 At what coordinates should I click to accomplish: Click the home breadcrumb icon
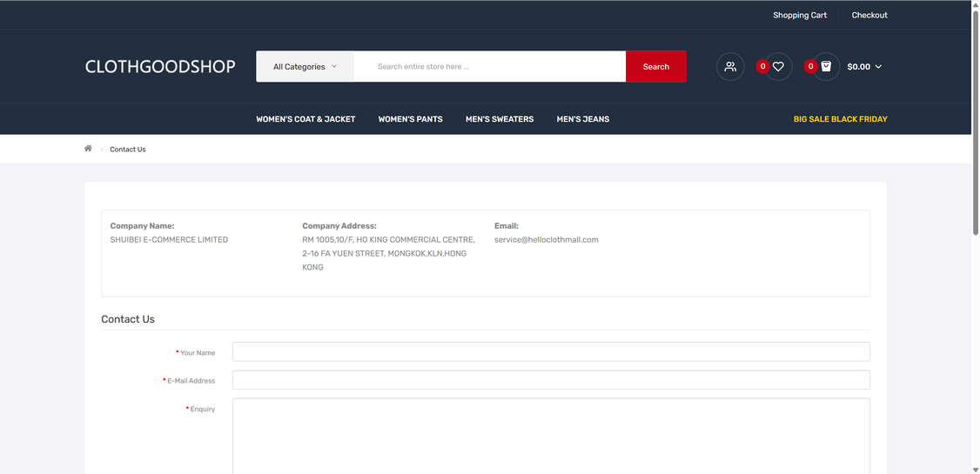(x=88, y=149)
